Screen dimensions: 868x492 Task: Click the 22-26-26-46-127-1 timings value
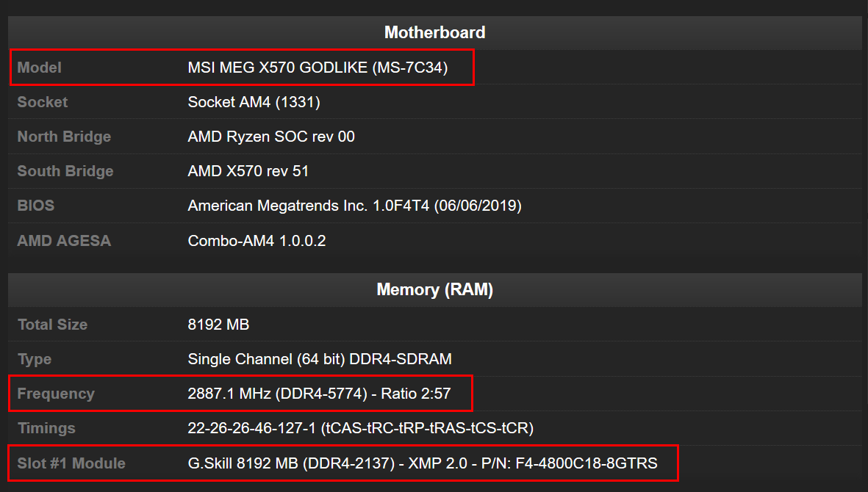360,428
